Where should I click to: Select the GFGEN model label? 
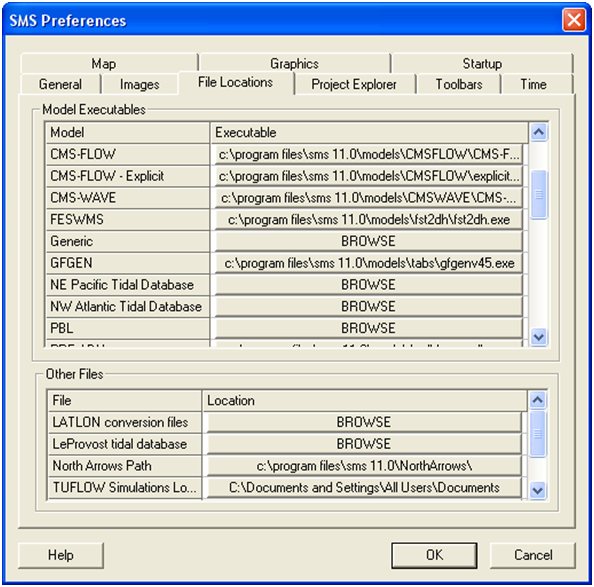(128, 263)
